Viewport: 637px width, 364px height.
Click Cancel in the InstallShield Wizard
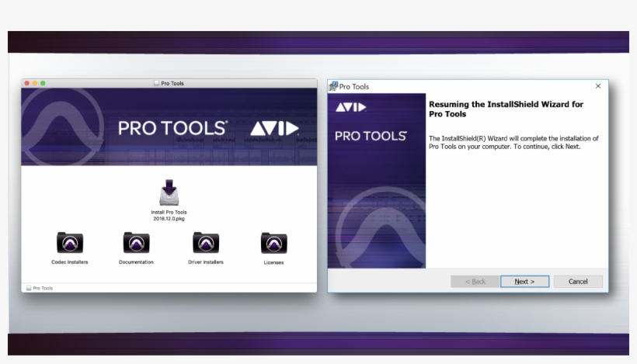(x=578, y=282)
